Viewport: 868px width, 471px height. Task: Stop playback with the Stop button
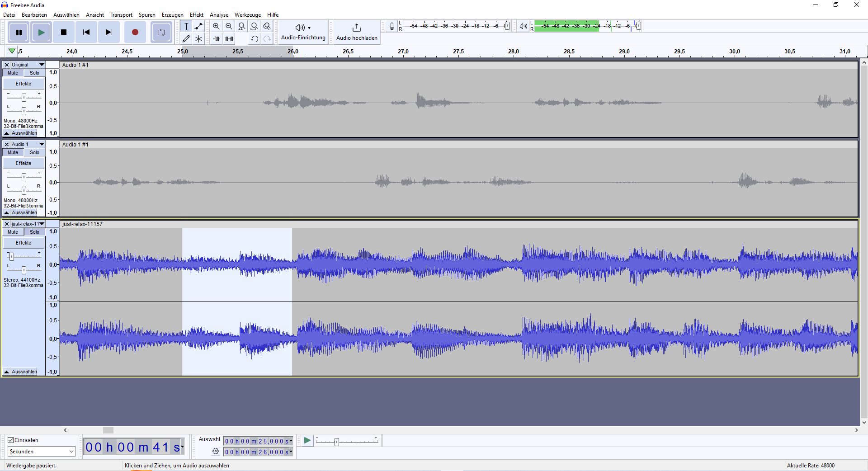(x=64, y=32)
